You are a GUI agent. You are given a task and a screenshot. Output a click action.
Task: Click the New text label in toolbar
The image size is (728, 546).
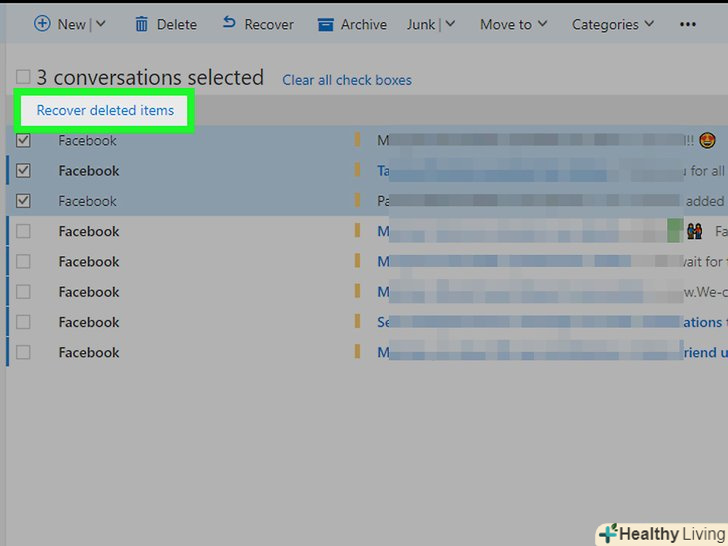coord(72,25)
